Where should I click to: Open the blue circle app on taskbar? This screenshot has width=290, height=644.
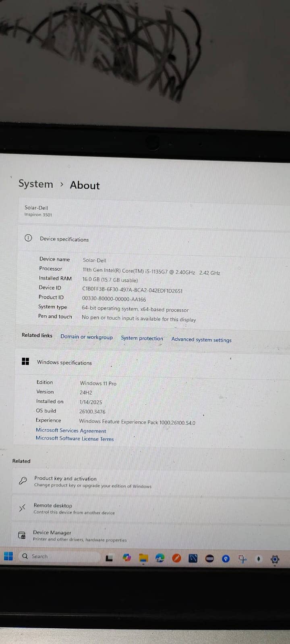(226, 559)
